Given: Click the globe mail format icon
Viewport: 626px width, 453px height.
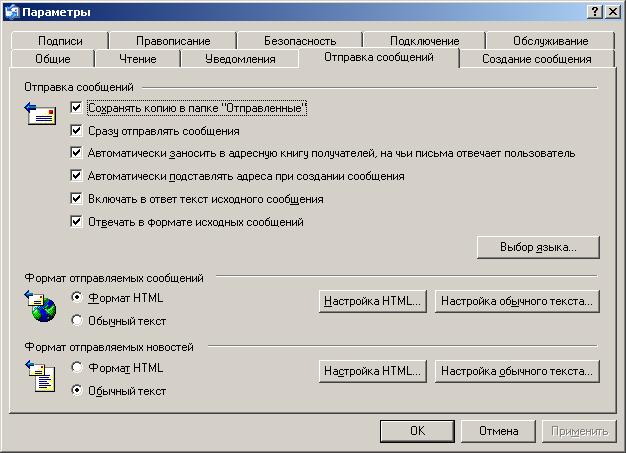Looking at the screenshot, I should [x=40, y=306].
